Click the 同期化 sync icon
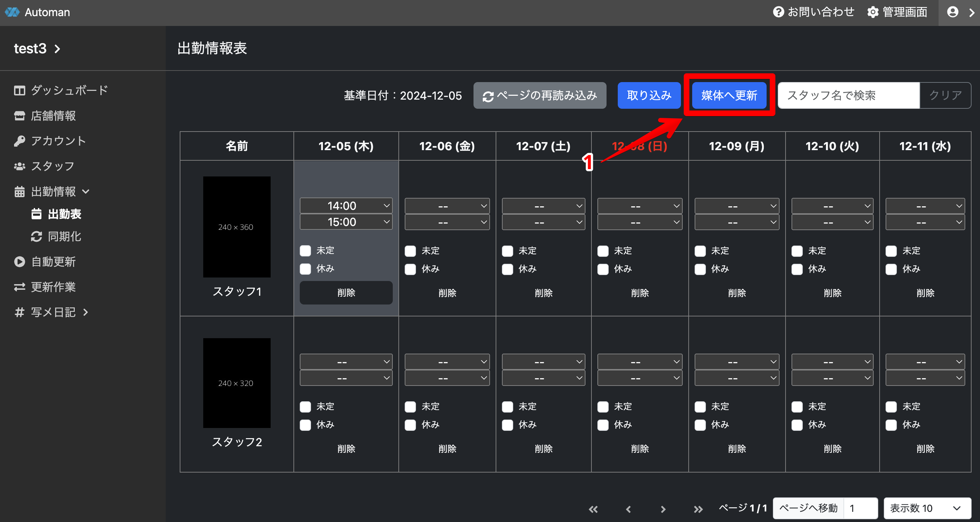Screen dimensions: 980x522 click(x=37, y=236)
